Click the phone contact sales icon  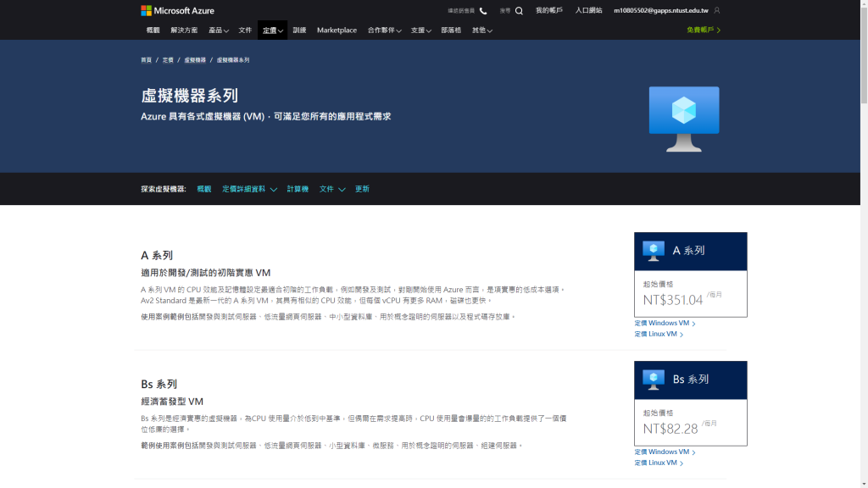click(x=483, y=10)
